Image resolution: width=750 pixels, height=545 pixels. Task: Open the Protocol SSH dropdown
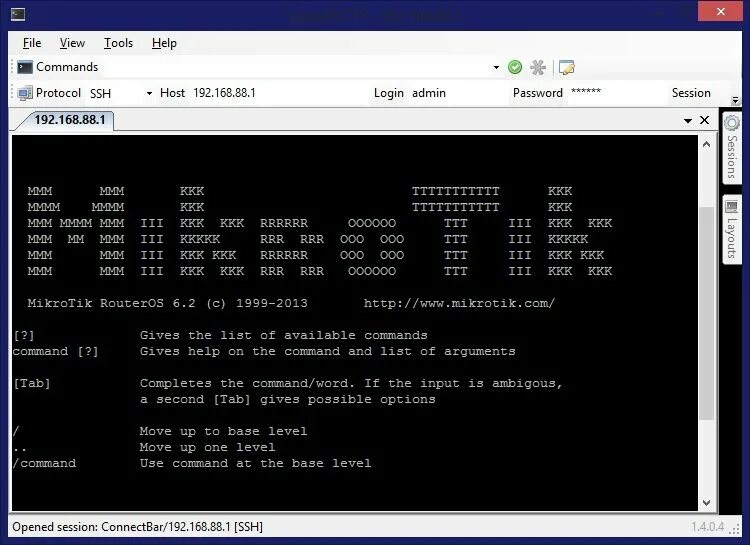(149, 93)
